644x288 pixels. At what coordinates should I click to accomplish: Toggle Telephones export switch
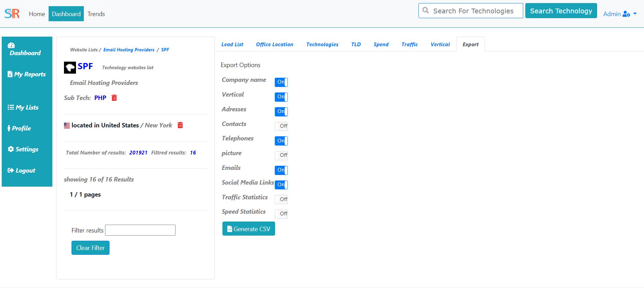click(281, 141)
